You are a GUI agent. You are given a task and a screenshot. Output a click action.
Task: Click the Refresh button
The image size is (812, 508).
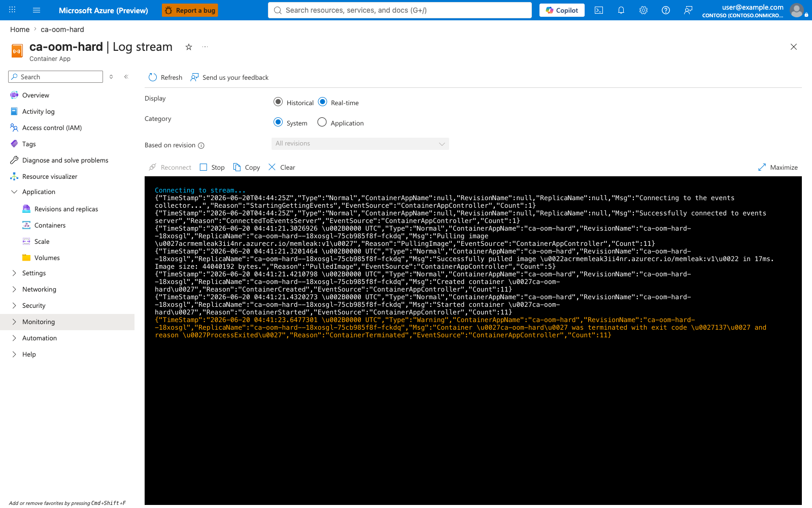165,77
